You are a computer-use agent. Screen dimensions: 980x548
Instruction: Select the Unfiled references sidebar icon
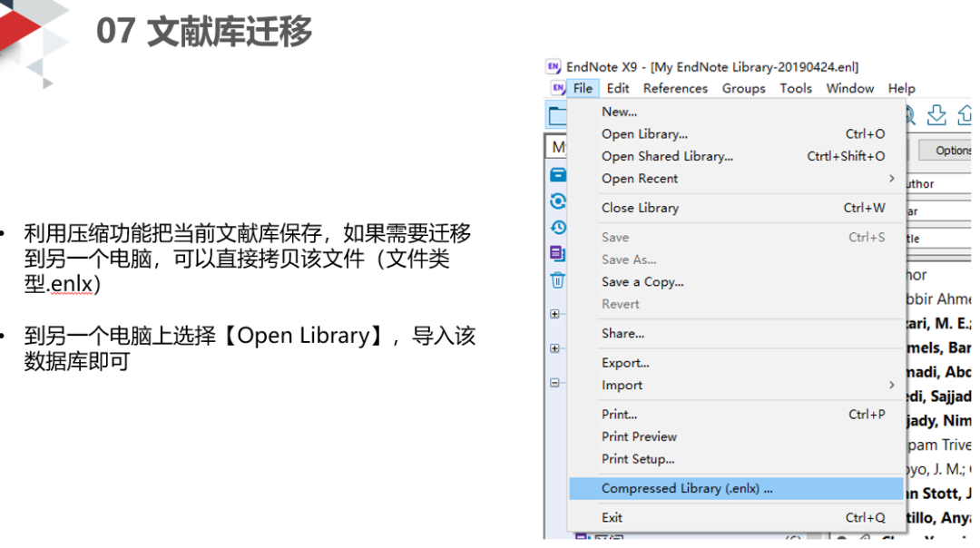557,254
